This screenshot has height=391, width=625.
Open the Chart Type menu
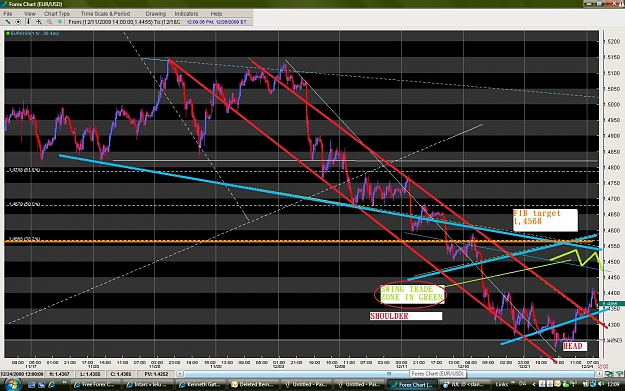click(57, 14)
